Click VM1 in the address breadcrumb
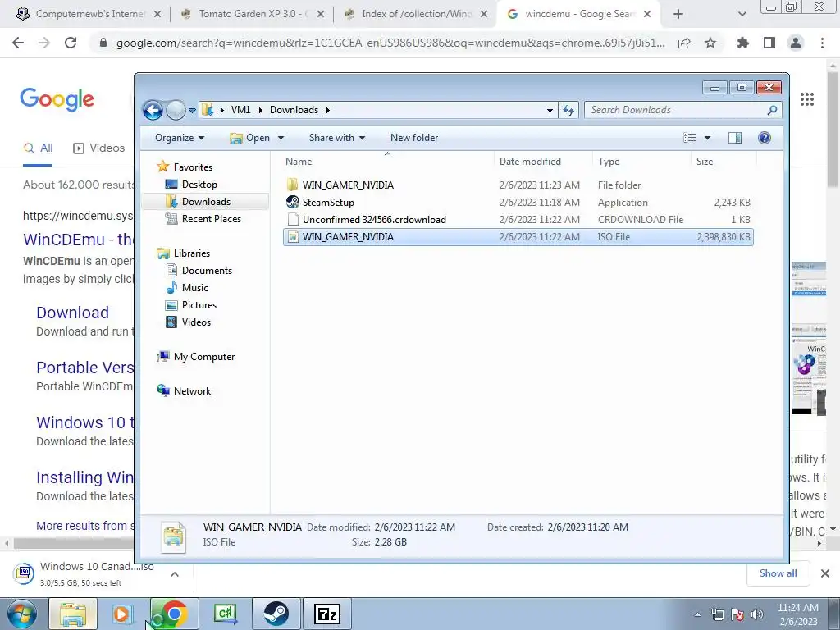This screenshot has width=840, height=630. pos(240,110)
